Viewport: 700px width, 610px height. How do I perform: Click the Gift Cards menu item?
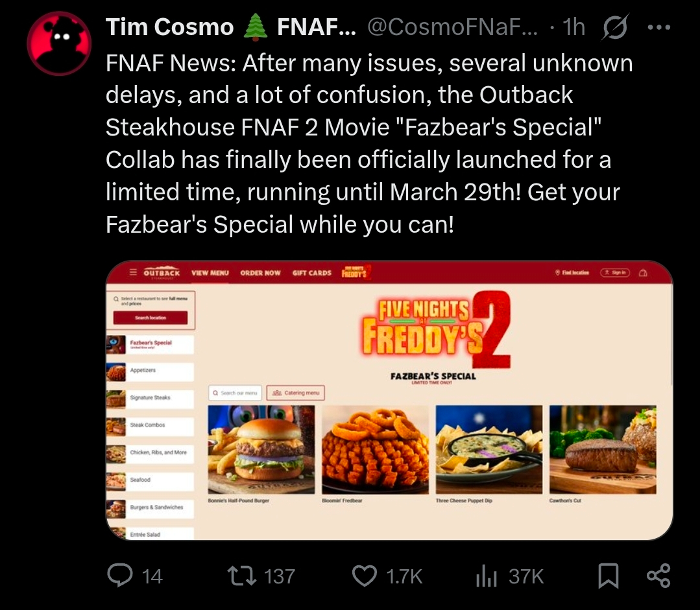click(x=311, y=273)
